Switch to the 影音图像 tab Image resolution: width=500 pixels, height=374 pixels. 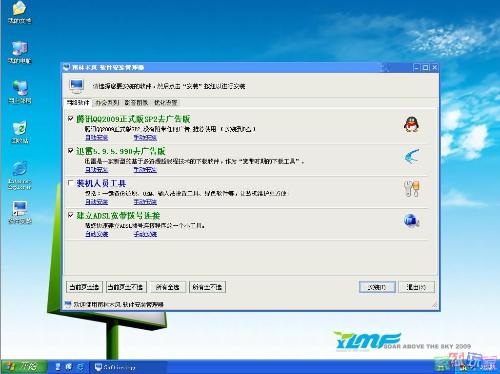pyautogui.click(x=136, y=103)
